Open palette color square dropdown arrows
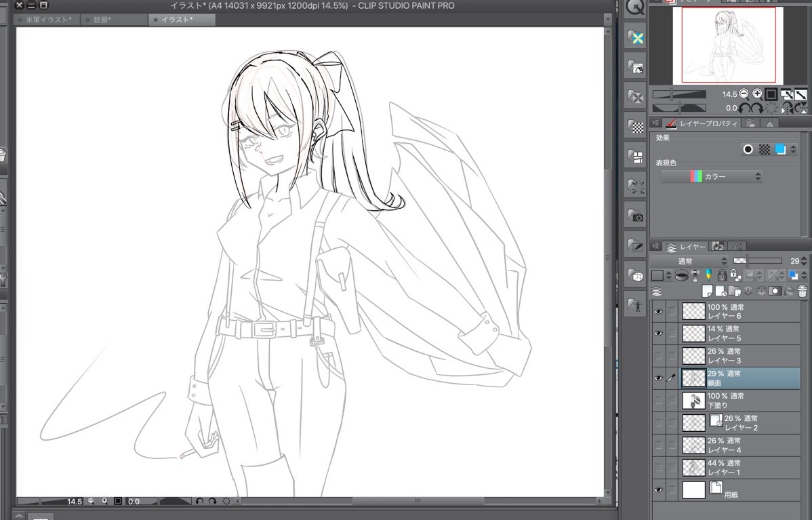Screen dimensions: 812x520 pos(668,275)
